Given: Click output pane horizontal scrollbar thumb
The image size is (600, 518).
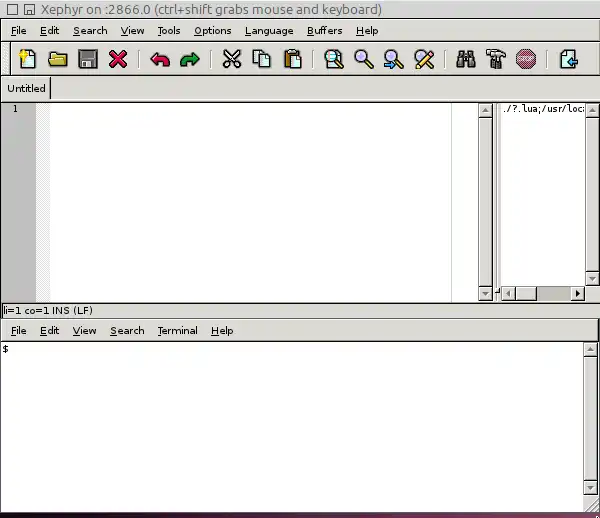Looking at the screenshot, I should 526,294.
